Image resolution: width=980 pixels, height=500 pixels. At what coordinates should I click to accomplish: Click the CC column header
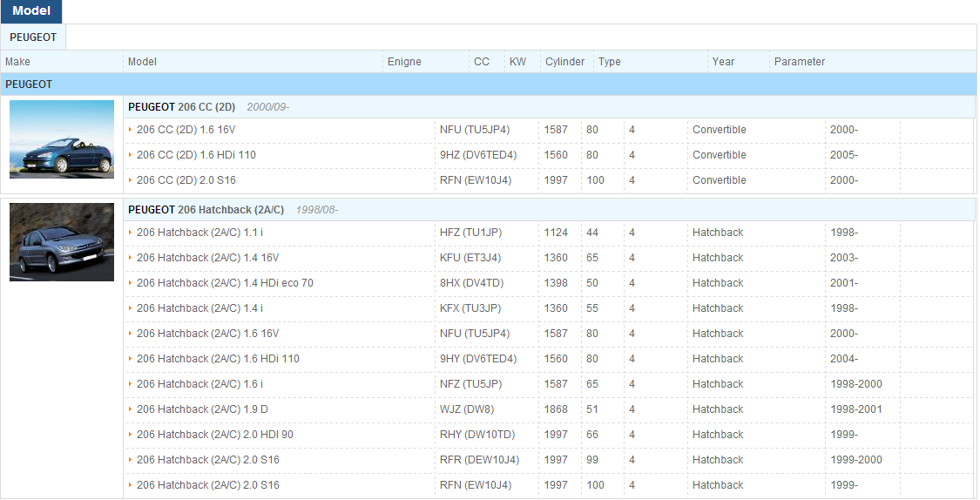click(x=481, y=62)
